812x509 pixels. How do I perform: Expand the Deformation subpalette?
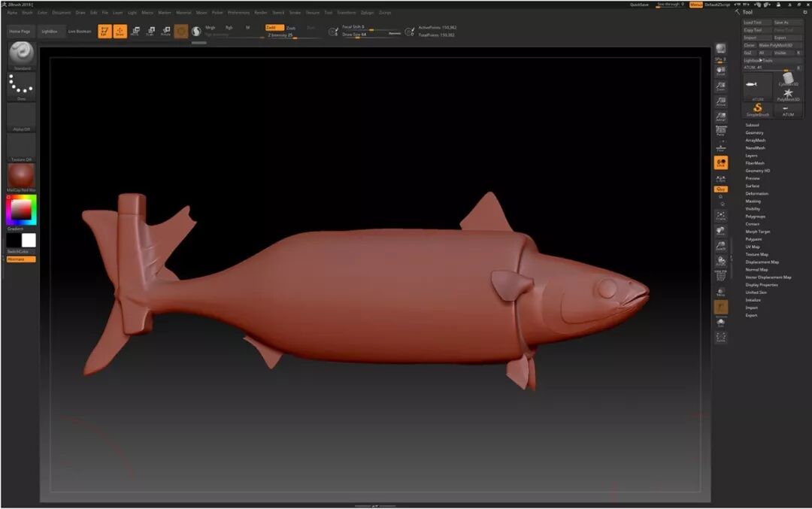coord(756,194)
